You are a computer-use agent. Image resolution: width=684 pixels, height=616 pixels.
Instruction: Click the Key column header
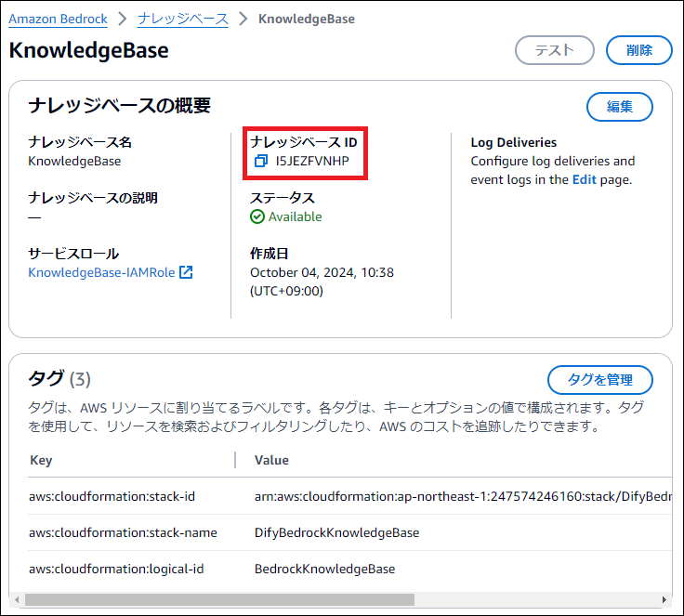coord(41,460)
